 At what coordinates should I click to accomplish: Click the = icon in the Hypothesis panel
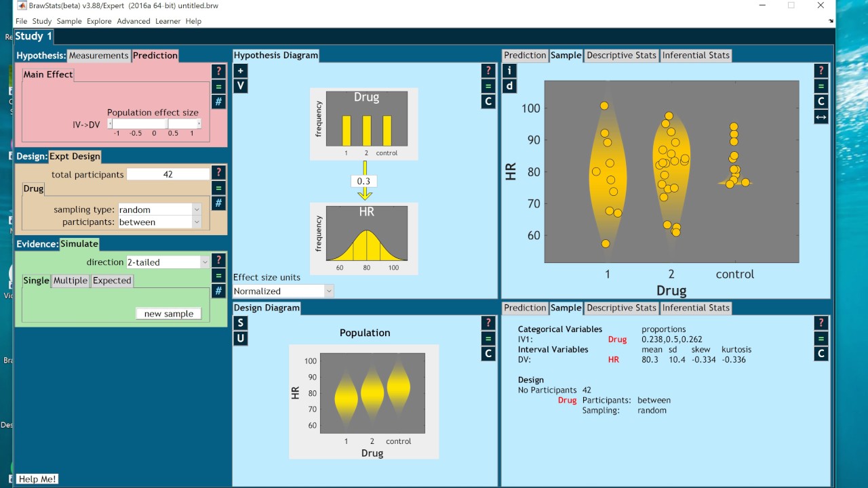click(218, 86)
